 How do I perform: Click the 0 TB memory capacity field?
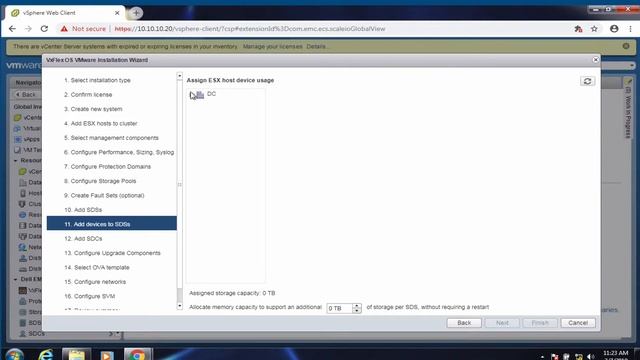[339, 308]
